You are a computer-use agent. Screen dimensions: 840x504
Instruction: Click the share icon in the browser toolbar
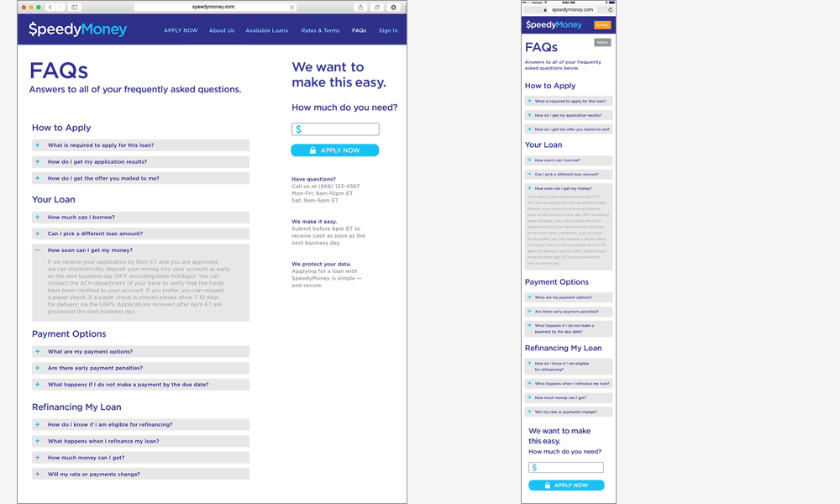(x=361, y=7)
